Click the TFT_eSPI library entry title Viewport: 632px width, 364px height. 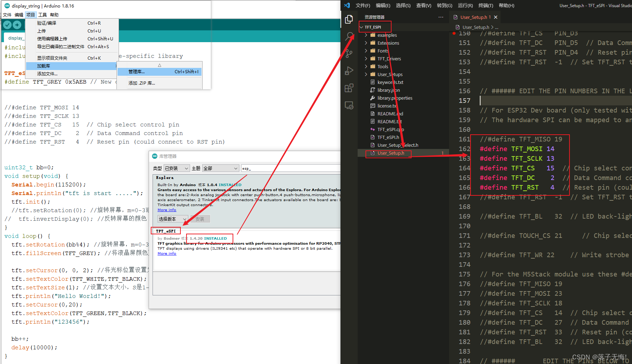pos(166,231)
